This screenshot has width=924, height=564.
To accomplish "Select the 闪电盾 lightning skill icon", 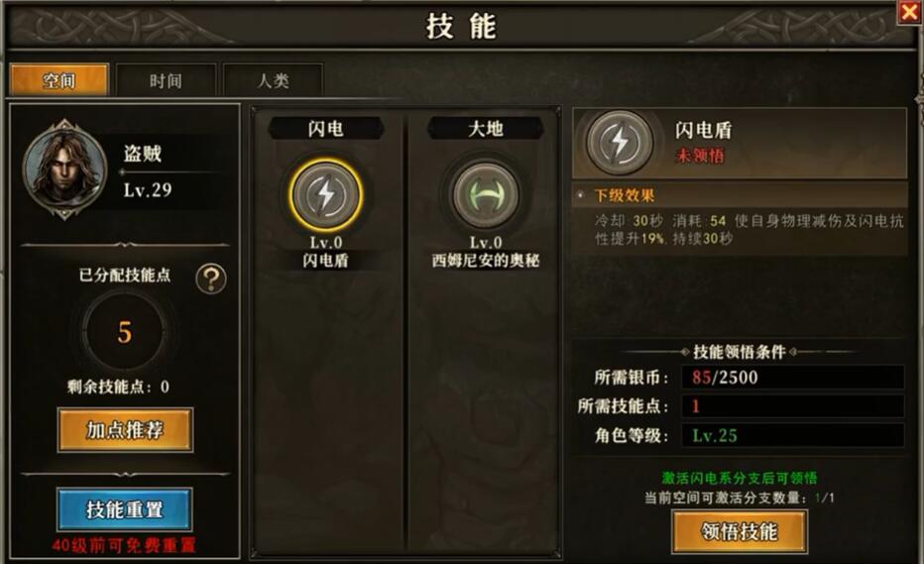I will [x=326, y=195].
